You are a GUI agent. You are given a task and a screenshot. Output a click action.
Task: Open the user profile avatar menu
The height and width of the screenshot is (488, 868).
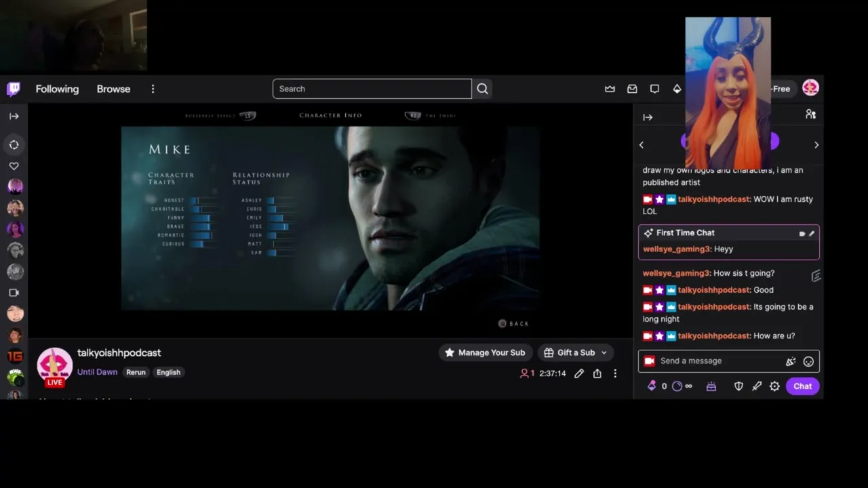coord(810,87)
